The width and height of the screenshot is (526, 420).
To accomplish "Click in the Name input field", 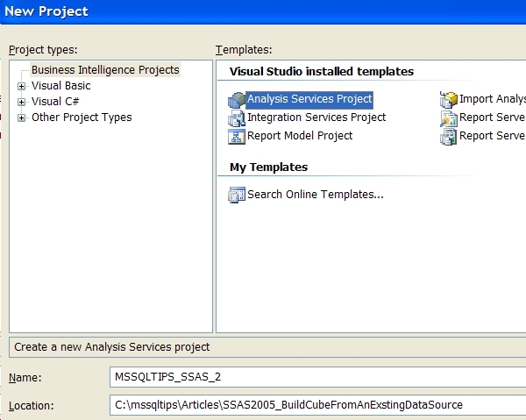I will pyautogui.click(x=317, y=377).
